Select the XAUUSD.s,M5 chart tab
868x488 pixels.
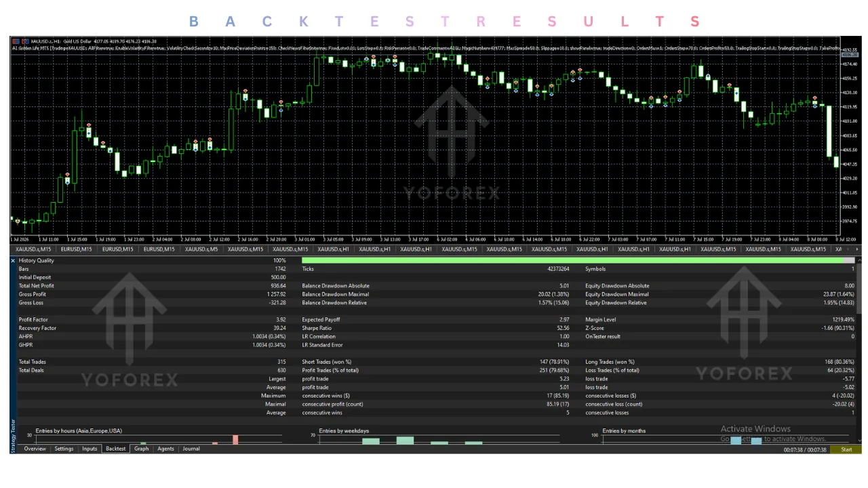point(201,249)
